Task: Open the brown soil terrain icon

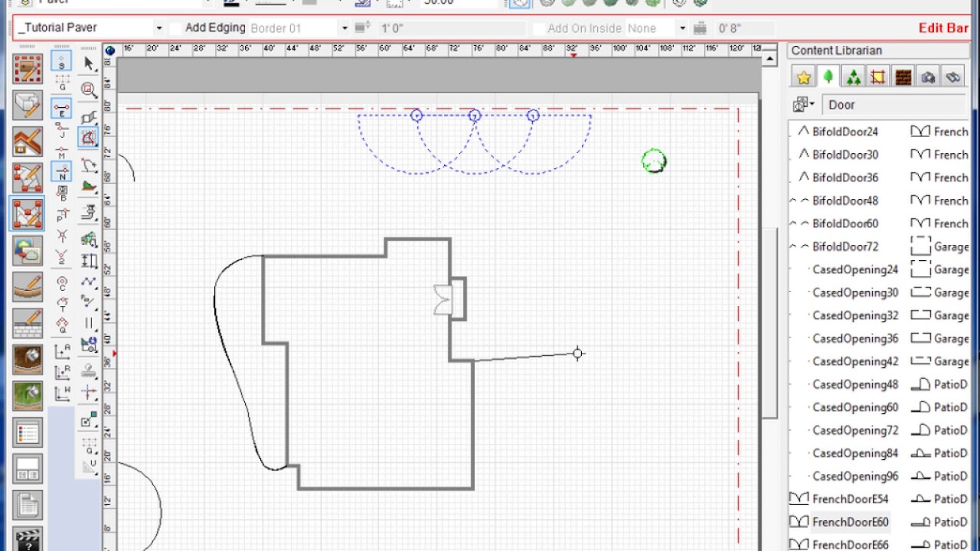Action: click(x=28, y=360)
